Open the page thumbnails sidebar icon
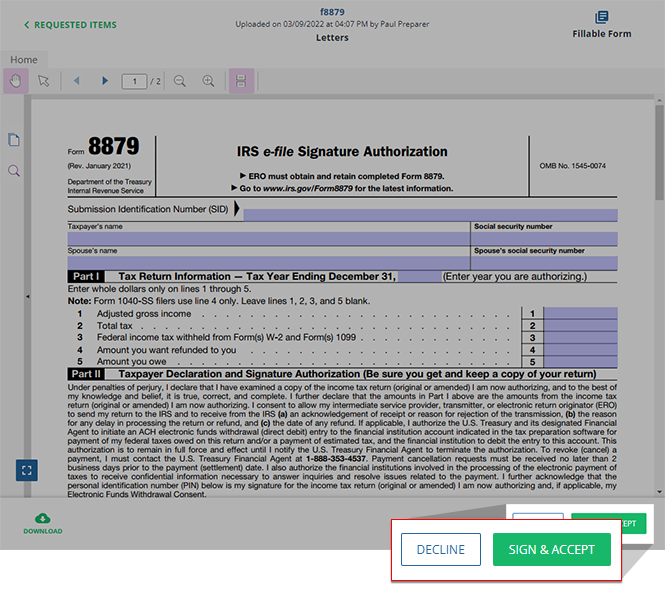665x590 pixels. tap(14, 140)
